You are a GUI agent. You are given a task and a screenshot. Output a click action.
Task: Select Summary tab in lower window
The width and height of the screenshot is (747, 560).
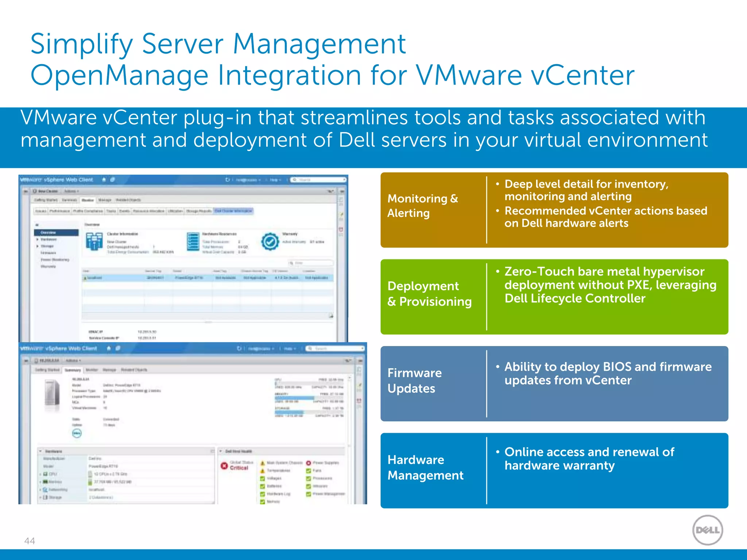73,370
